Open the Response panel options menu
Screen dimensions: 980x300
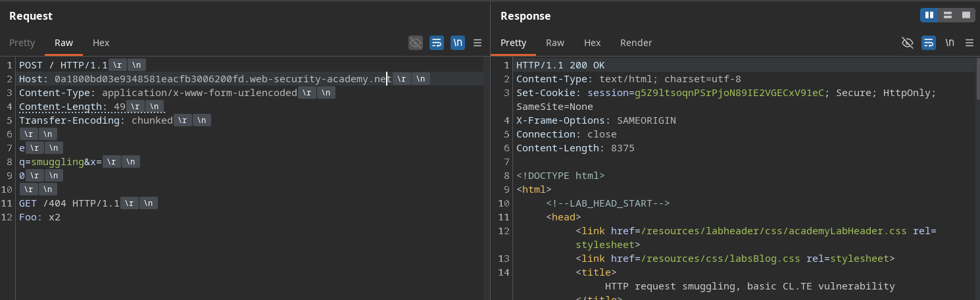coord(969,43)
